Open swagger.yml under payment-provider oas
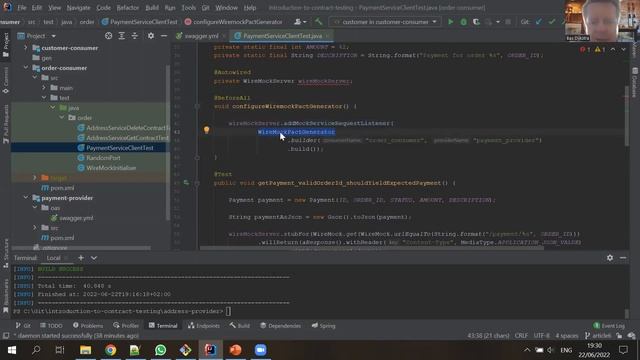This screenshot has width=640, height=360. tap(76, 218)
